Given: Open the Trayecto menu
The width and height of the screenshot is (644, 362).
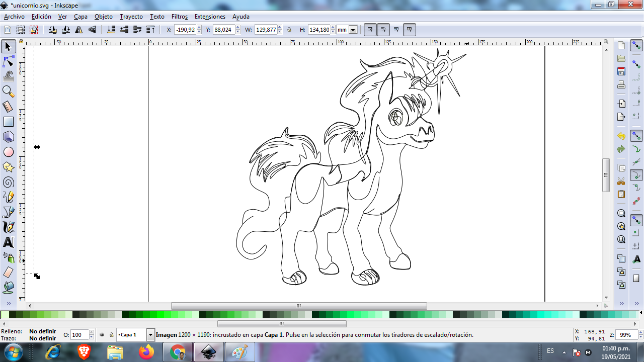Looking at the screenshot, I should pyautogui.click(x=131, y=17).
